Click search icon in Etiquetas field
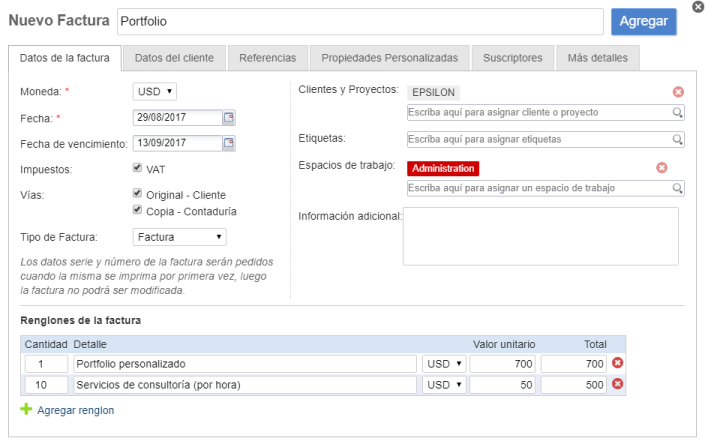705x441 pixels. coord(678,140)
